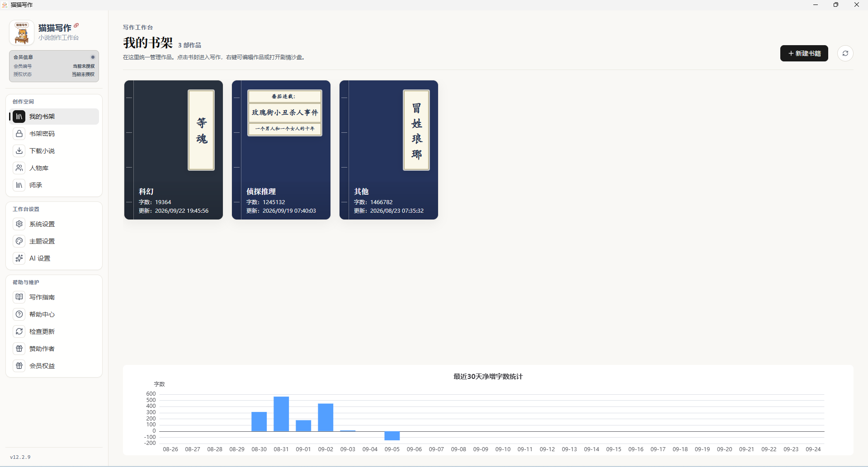
Task: Click the 写作工作台 breadcrumb text
Action: [138, 28]
